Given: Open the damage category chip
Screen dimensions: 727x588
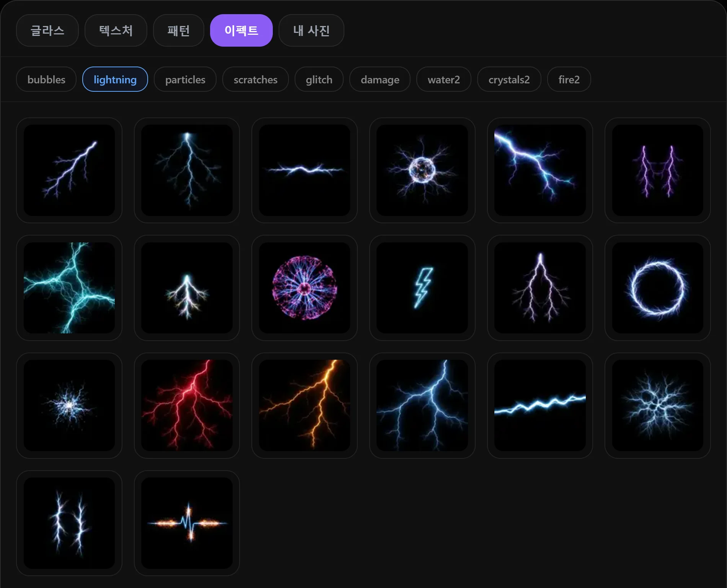Looking at the screenshot, I should (x=380, y=80).
